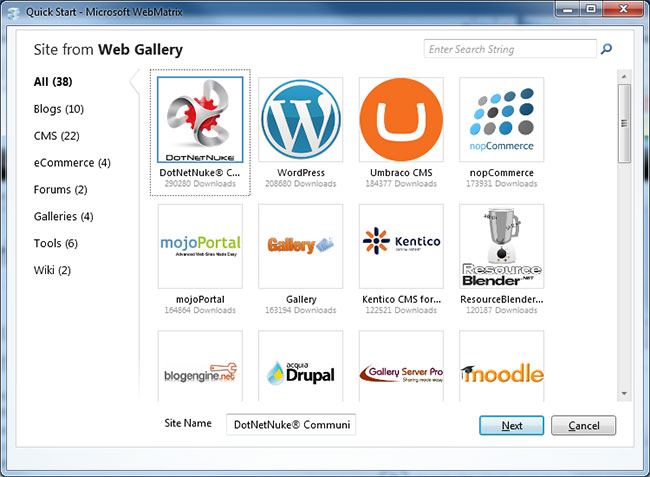650x477 pixels.
Task: Click the ResourceBlender... name label
Action: tap(502, 299)
